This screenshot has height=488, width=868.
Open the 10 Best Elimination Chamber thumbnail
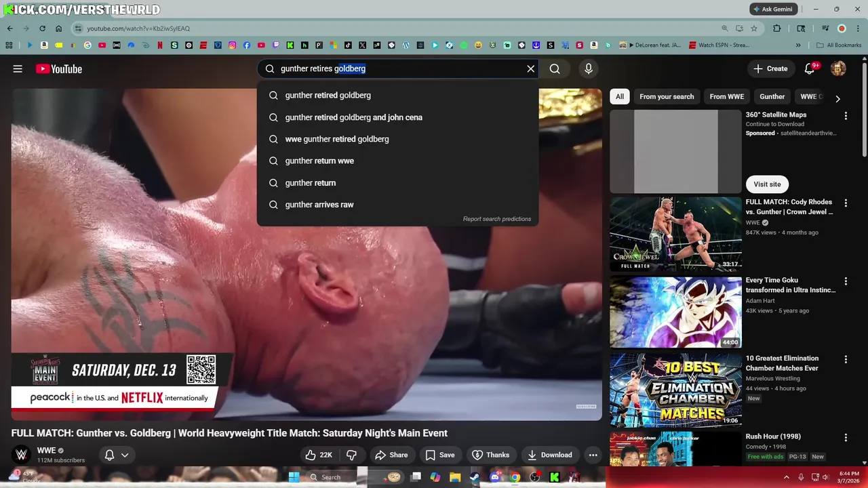pos(675,390)
